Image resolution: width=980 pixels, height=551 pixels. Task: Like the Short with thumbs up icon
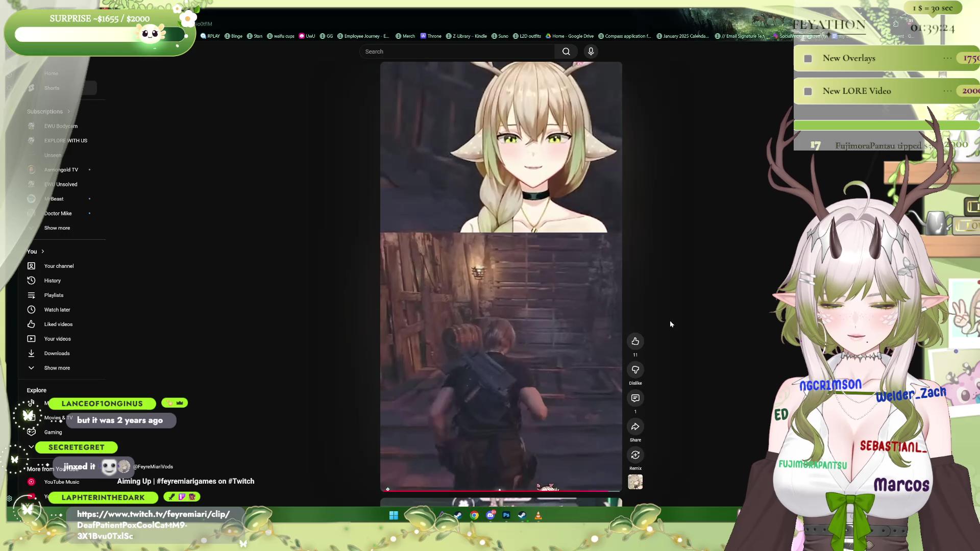pyautogui.click(x=635, y=341)
